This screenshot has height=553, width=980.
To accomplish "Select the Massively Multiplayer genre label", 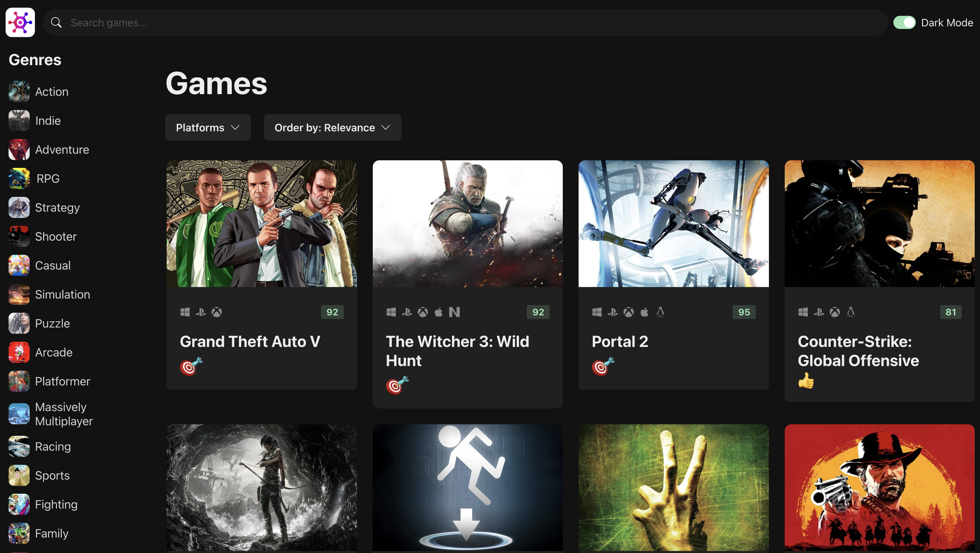I will (64, 414).
